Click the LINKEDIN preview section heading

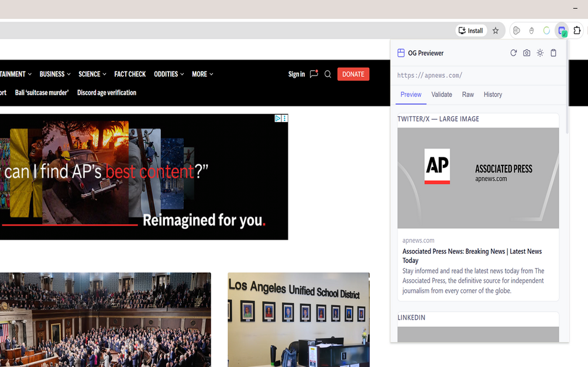[x=411, y=317]
